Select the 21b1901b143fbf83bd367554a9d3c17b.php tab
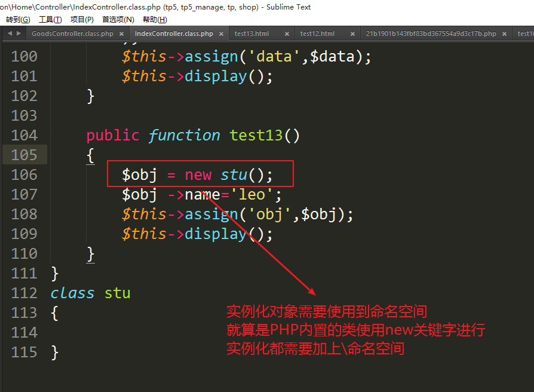 pos(431,34)
